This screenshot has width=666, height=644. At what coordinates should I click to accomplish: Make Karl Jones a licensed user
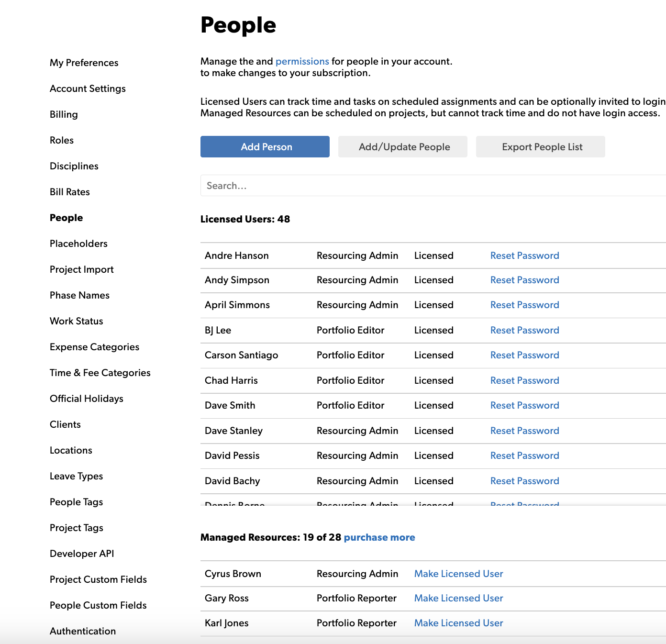tap(458, 623)
